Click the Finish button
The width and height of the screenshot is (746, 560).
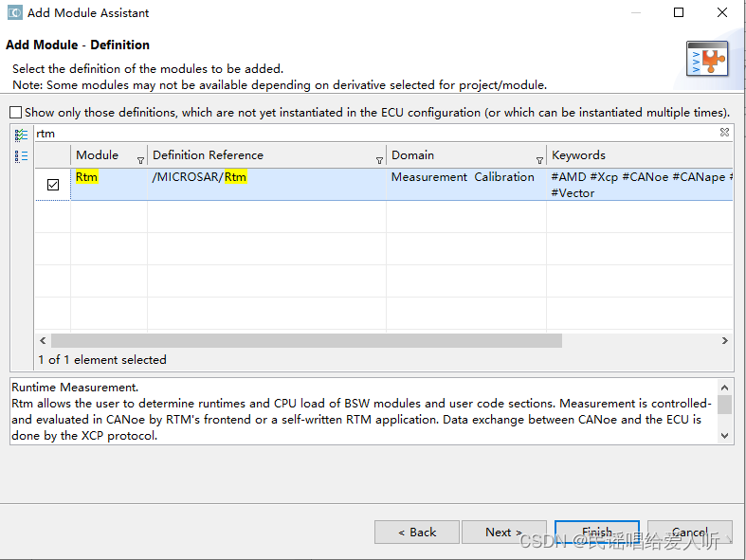click(596, 532)
